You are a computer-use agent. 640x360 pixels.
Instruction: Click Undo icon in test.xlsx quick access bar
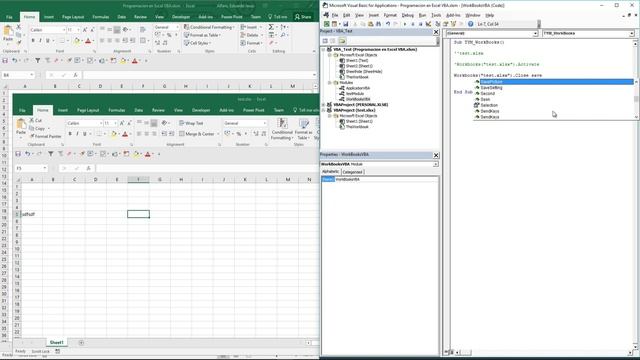[x=27, y=154]
